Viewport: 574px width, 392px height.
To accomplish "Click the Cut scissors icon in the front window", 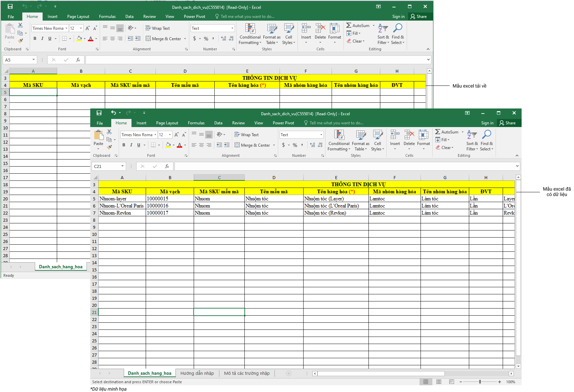I will 109,131.
